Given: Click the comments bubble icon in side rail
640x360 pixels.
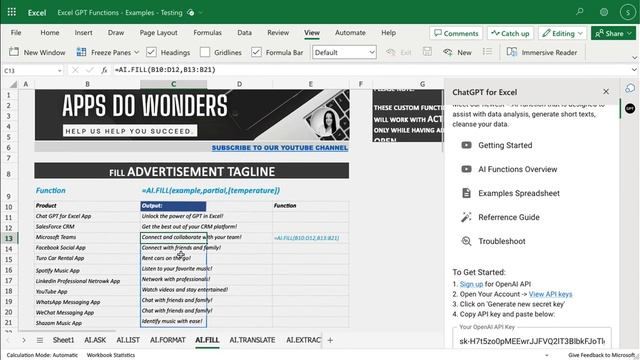Looking at the screenshot, I should pyautogui.click(x=630, y=88).
